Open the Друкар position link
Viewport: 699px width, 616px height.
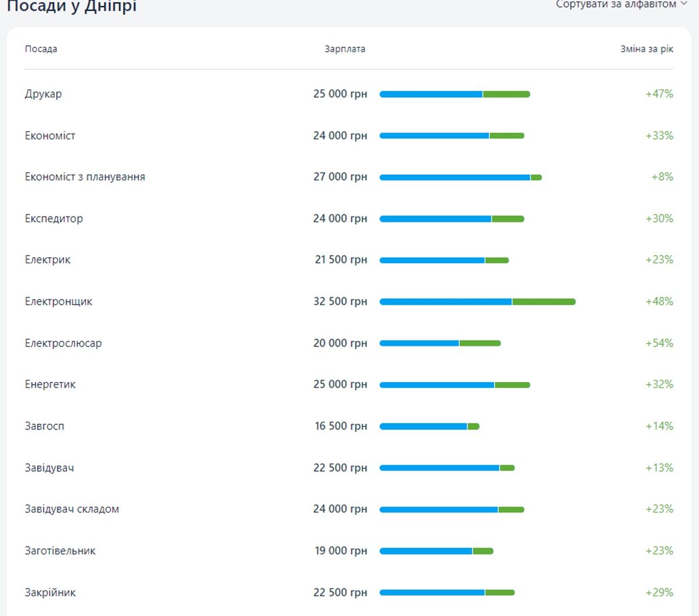[43, 94]
